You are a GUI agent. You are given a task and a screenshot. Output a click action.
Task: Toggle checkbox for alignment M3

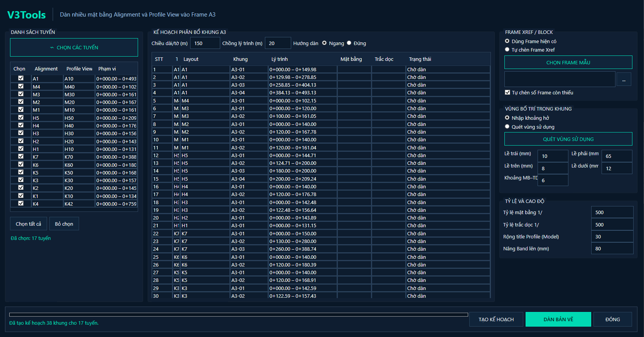21,94
